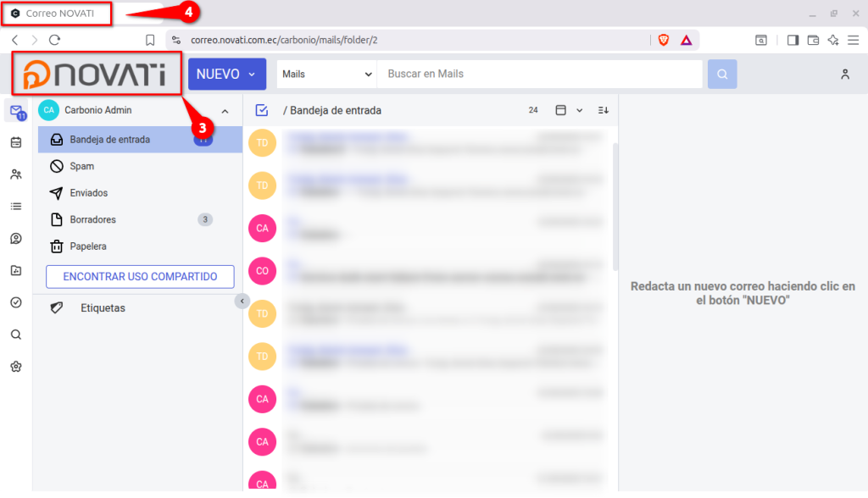The height and width of the screenshot is (498, 868).
Task: Open the Borradores folder
Action: (x=92, y=220)
